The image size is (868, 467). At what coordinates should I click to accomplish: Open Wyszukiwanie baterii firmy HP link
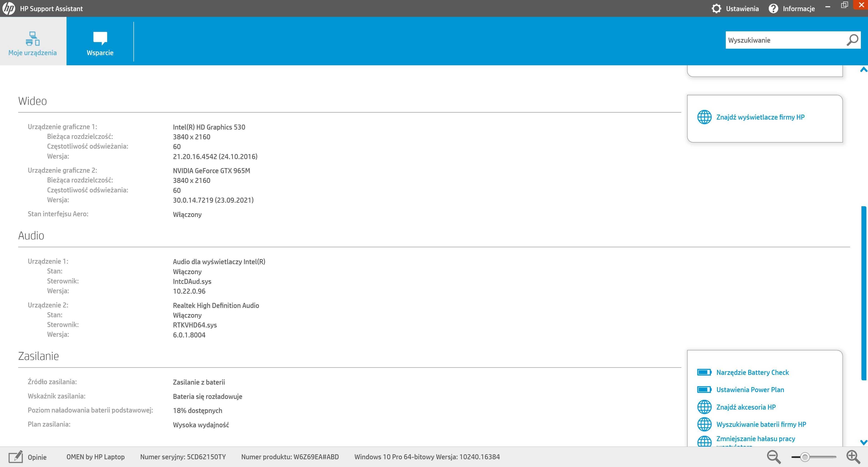761,424
